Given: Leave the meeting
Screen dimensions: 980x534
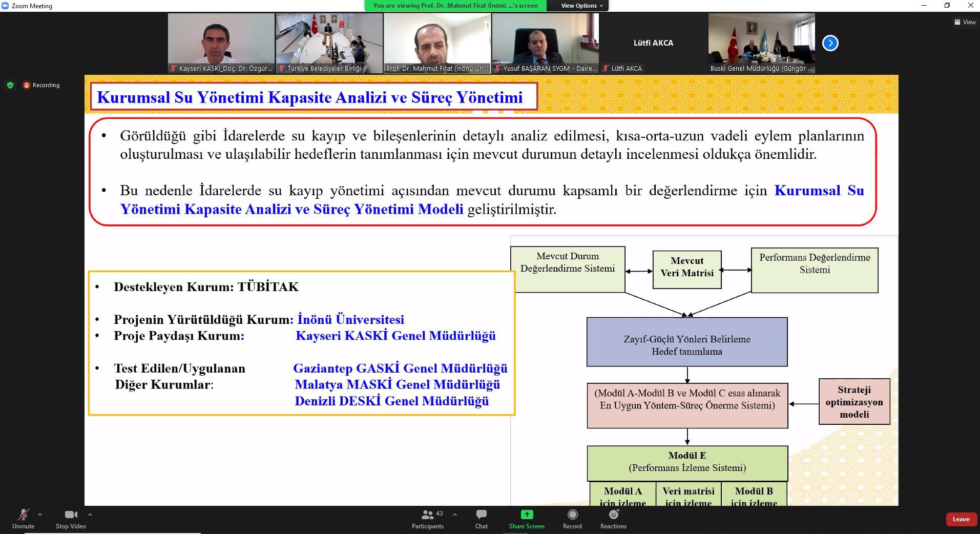Looking at the screenshot, I should click(961, 519).
